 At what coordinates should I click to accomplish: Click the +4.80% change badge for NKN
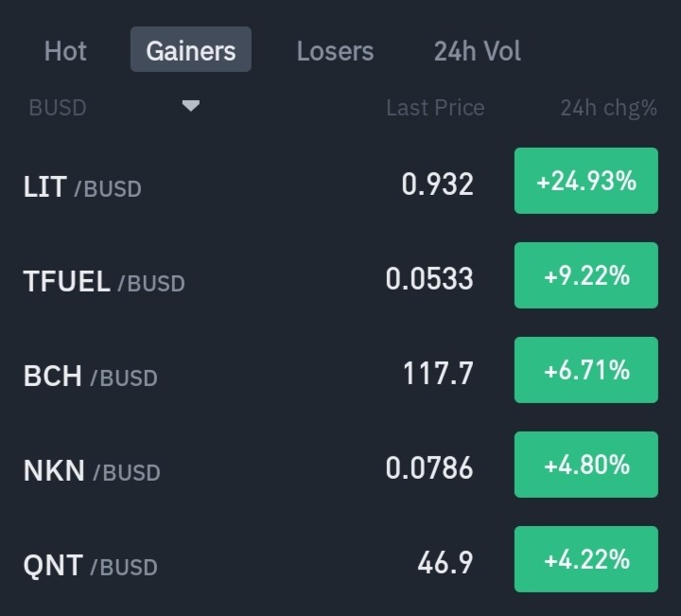586,465
